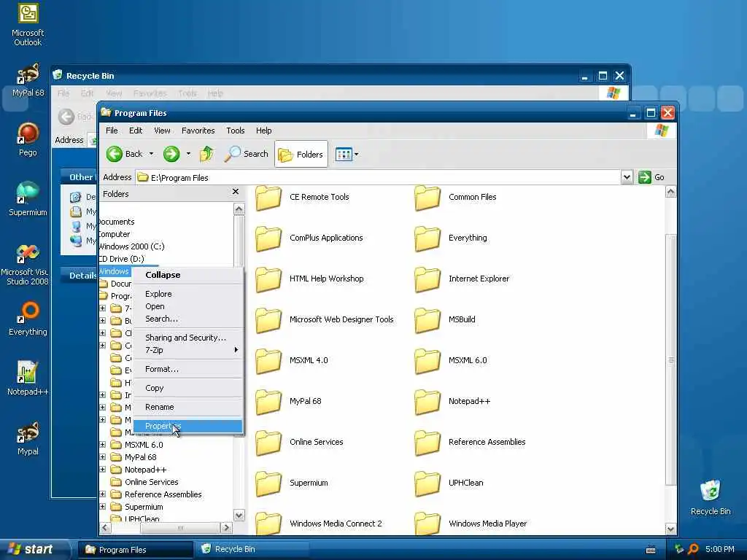The height and width of the screenshot is (560, 747).
Task: Switch to Recycle Bin taskbar button
Action: pyautogui.click(x=252, y=549)
